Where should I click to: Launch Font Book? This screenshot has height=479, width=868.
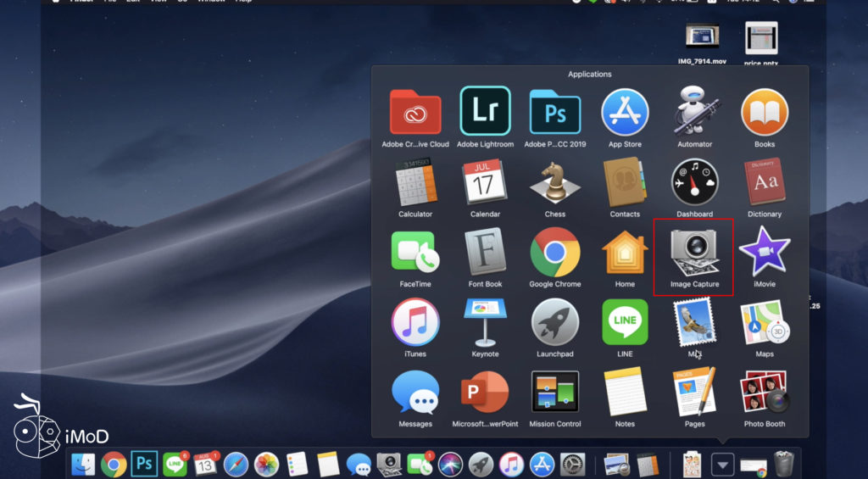pyautogui.click(x=485, y=252)
